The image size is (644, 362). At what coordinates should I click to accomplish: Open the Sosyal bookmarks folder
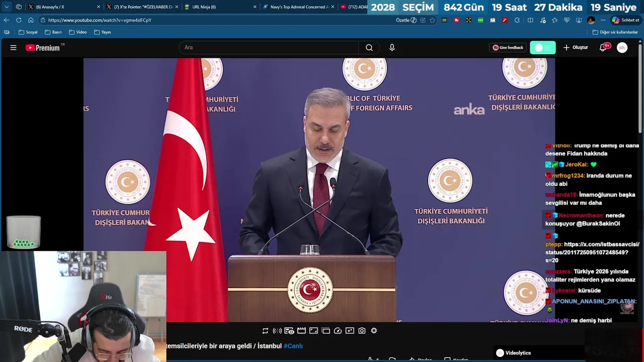28,32
